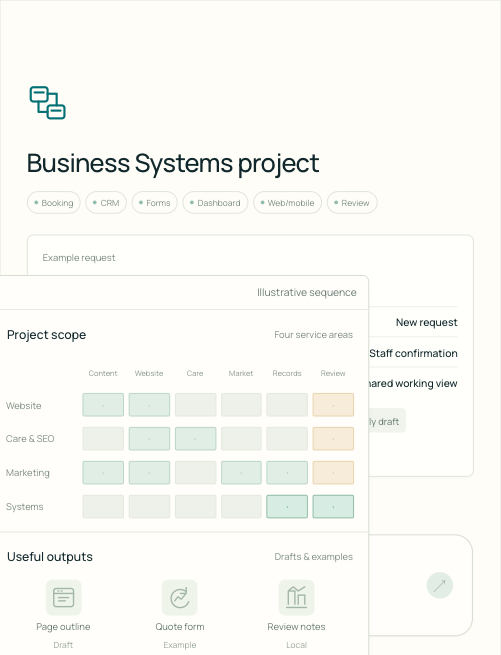Viewport: 501px width, 655px height.
Task: Open the Review notes bar-chart icon
Action: tap(296, 597)
